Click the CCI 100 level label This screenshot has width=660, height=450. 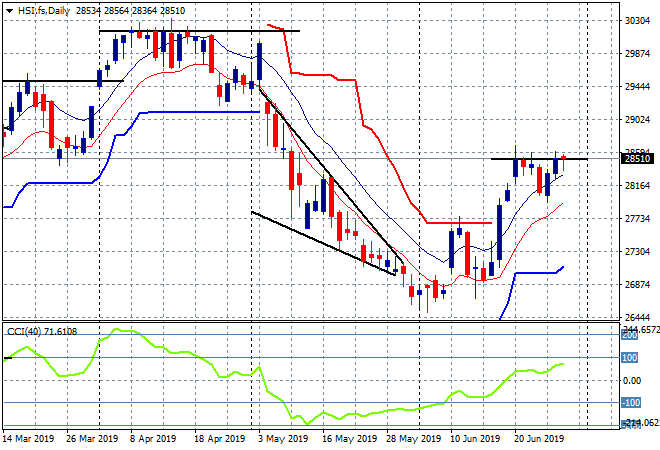pos(630,358)
